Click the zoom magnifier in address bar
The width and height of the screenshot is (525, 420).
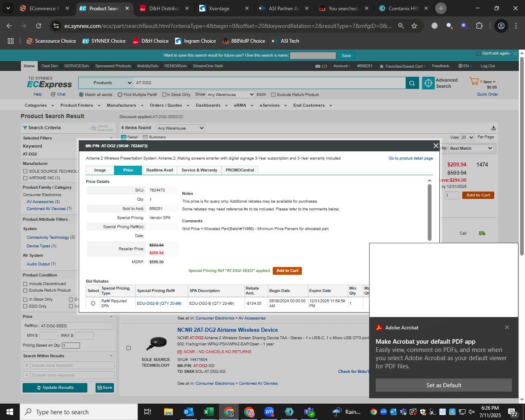pos(401,26)
